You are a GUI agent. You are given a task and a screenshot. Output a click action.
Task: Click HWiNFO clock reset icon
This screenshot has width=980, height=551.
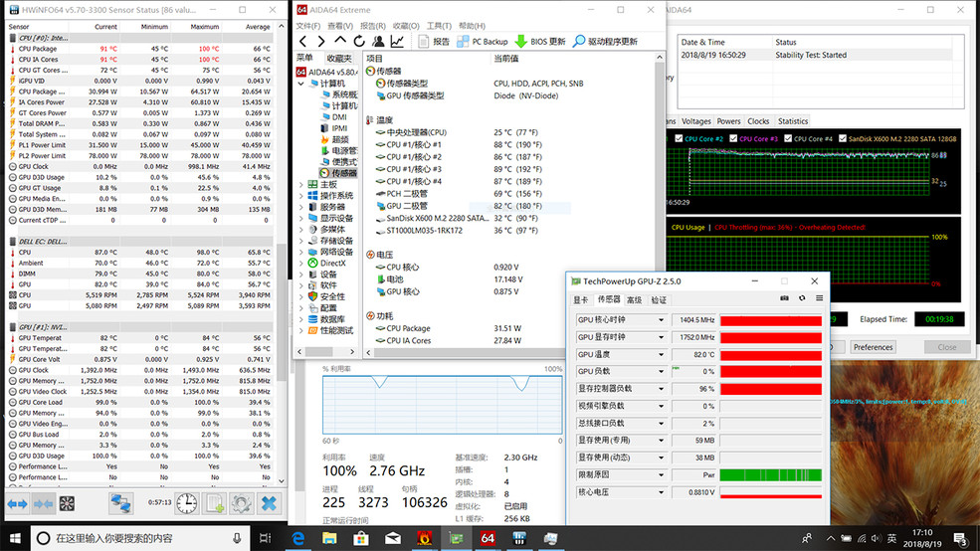coord(186,503)
